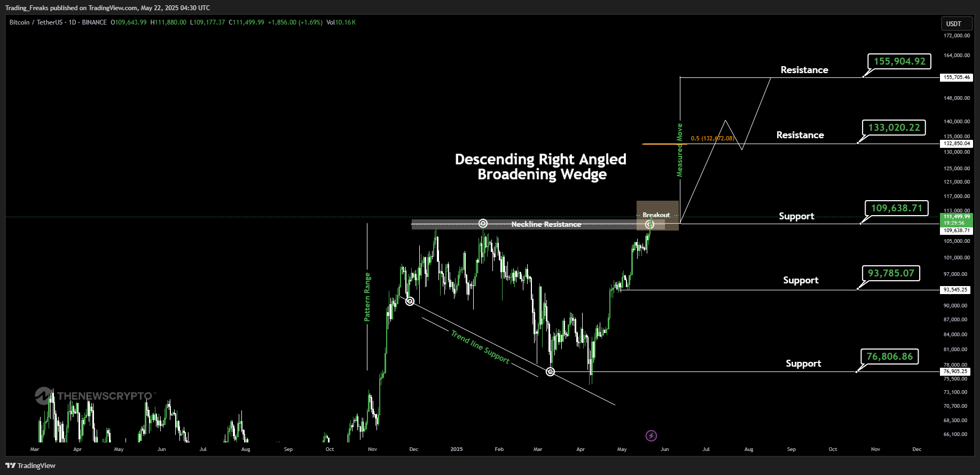Click the high value H111,880.00
The width and height of the screenshot is (980, 475).
coord(168,22)
